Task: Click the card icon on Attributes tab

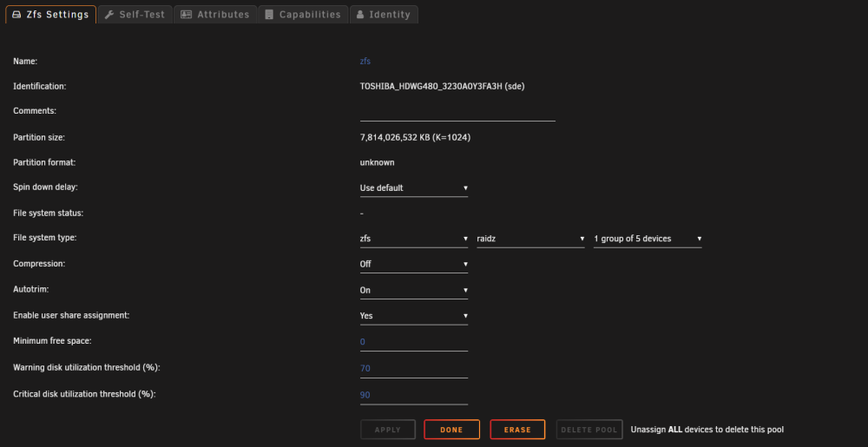Action: [187, 15]
